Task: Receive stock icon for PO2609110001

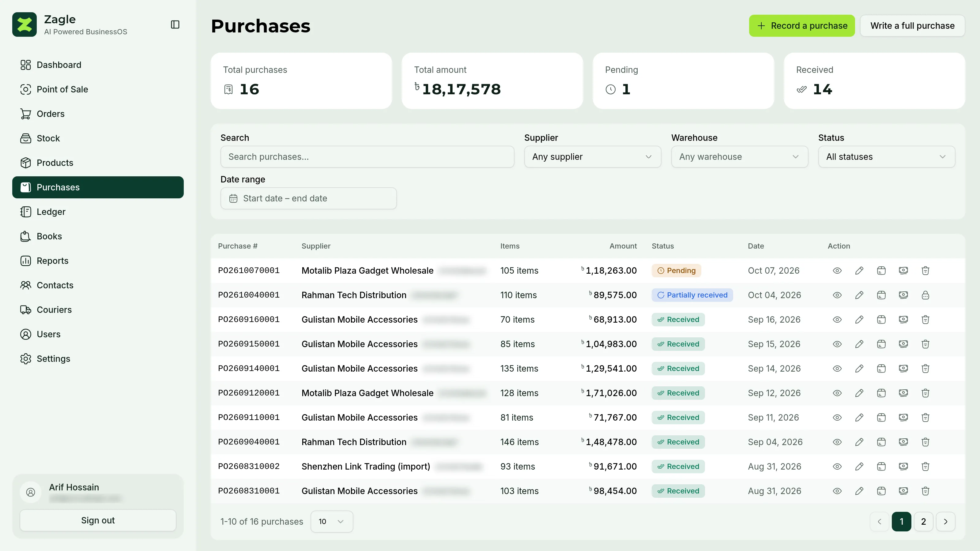Action: coord(881,418)
